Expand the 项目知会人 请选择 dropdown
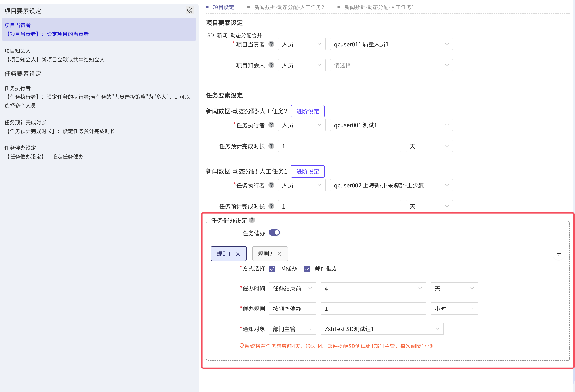 point(391,65)
